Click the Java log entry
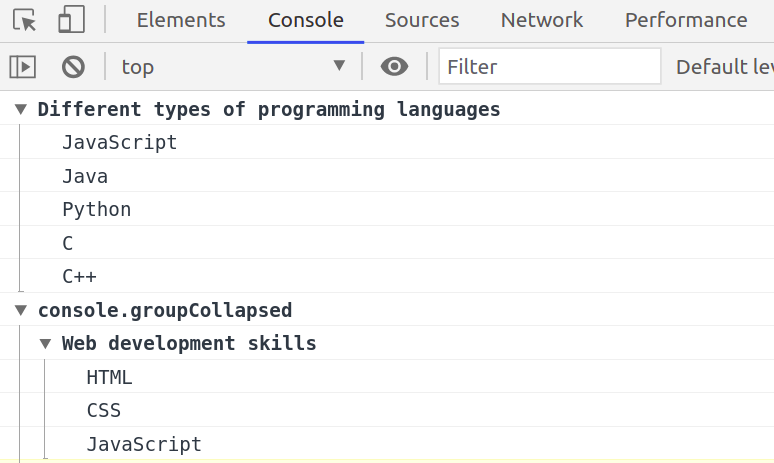 85,176
